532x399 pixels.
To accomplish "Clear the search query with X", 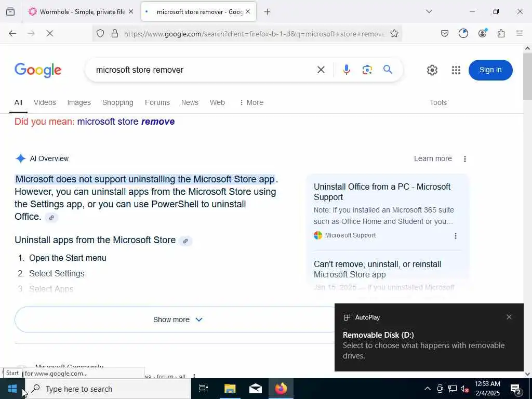I will tap(321, 70).
